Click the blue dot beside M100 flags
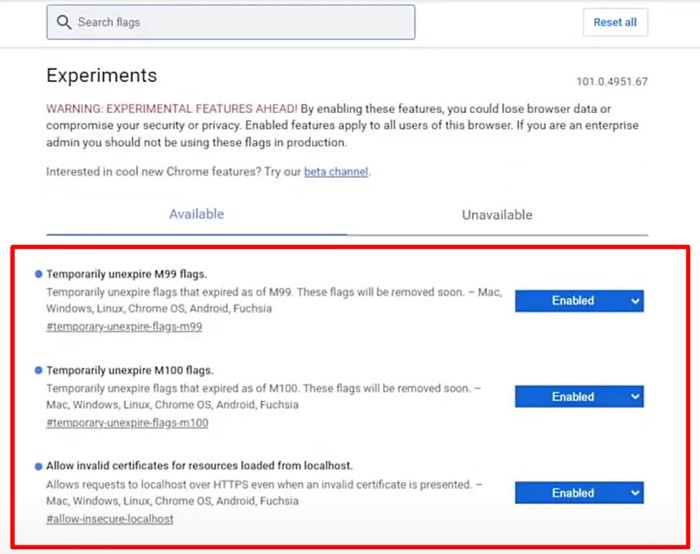Screen dimensions: 700x554 click(x=38, y=370)
